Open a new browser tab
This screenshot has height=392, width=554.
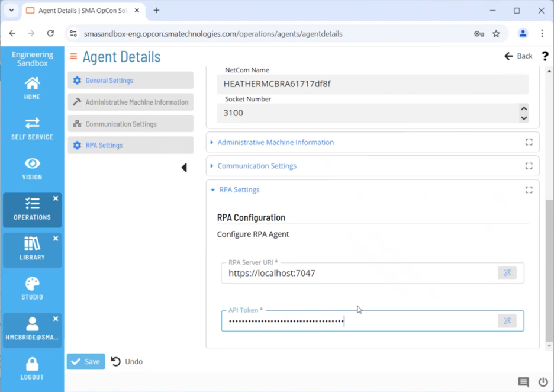pos(156,10)
